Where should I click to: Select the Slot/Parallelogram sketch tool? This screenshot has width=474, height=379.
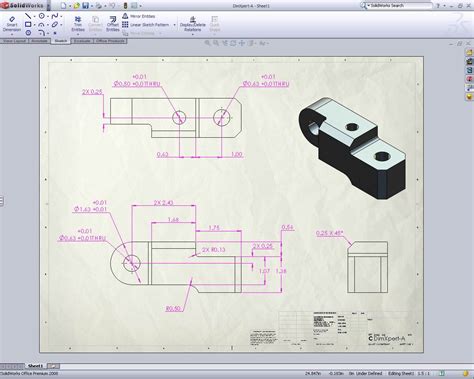click(55, 25)
